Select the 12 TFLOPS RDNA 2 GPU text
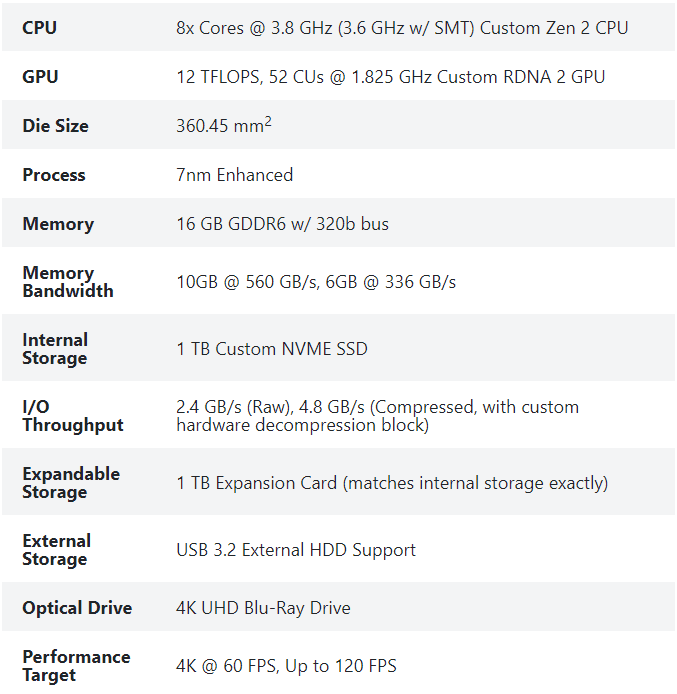The height and width of the screenshot is (694, 677). (x=390, y=77)
